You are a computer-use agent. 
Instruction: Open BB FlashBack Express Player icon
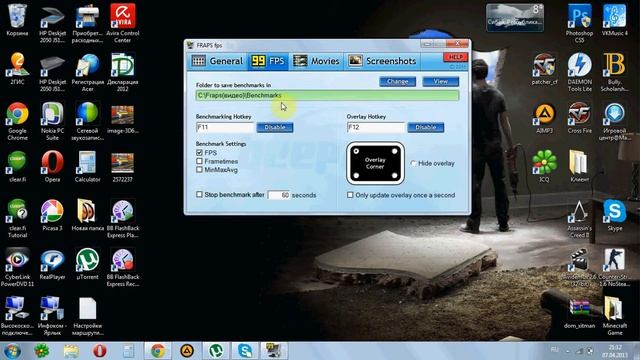click(122, 219)
